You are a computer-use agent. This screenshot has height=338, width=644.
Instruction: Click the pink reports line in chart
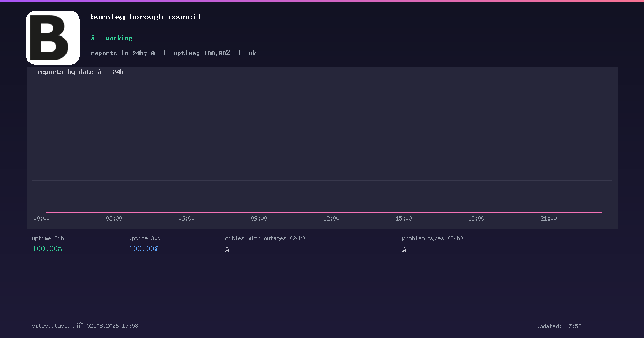pyautogui.click(x=324, y=212)
